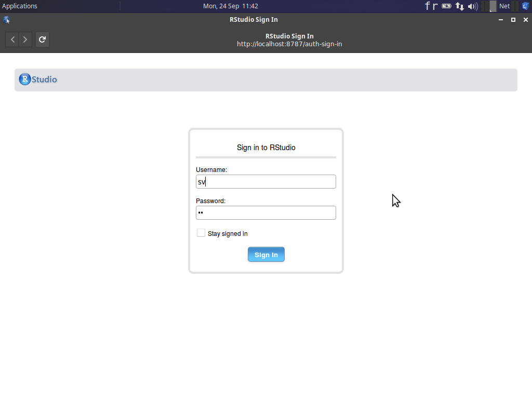
Task: Click the battery status icon
Action: tap(446, 6)
